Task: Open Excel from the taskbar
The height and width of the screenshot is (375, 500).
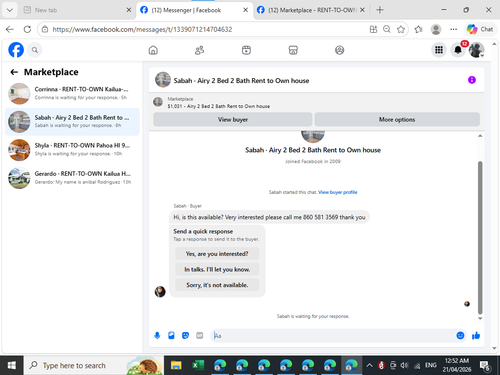Action: point(198,365)
